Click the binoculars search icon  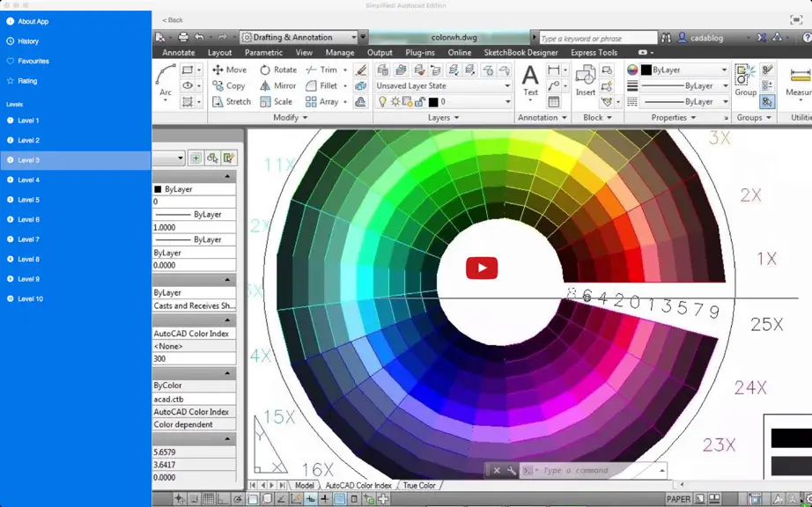(x=666, y=38)
